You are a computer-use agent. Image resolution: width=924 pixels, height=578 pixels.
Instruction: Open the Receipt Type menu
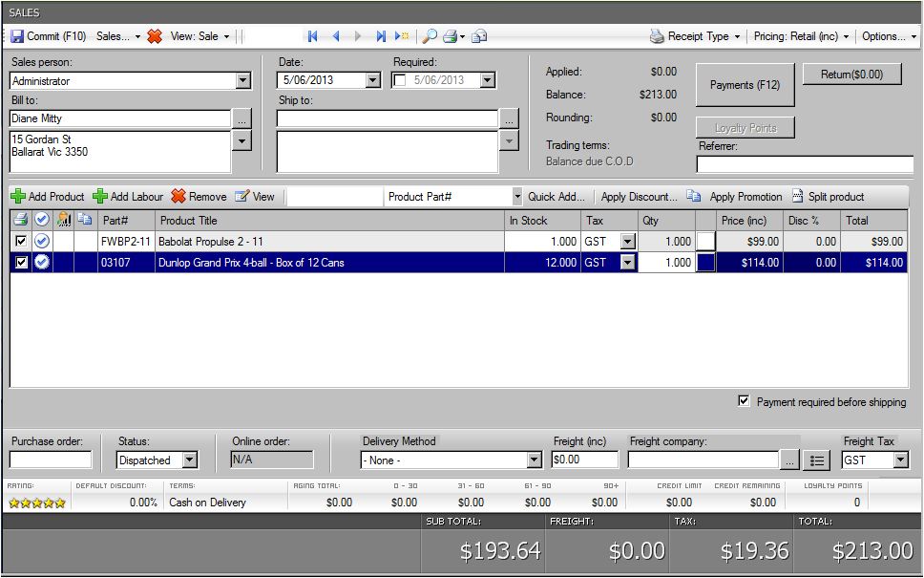click(703, 36)
